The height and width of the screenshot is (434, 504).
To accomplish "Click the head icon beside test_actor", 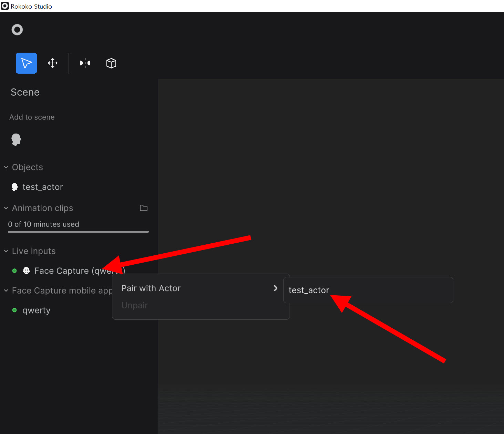I will point(14,187).
